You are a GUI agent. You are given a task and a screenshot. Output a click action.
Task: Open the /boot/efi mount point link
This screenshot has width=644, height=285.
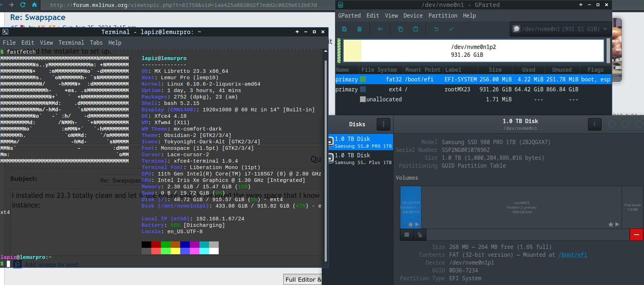pyautogui.click(x=573, y=255)
